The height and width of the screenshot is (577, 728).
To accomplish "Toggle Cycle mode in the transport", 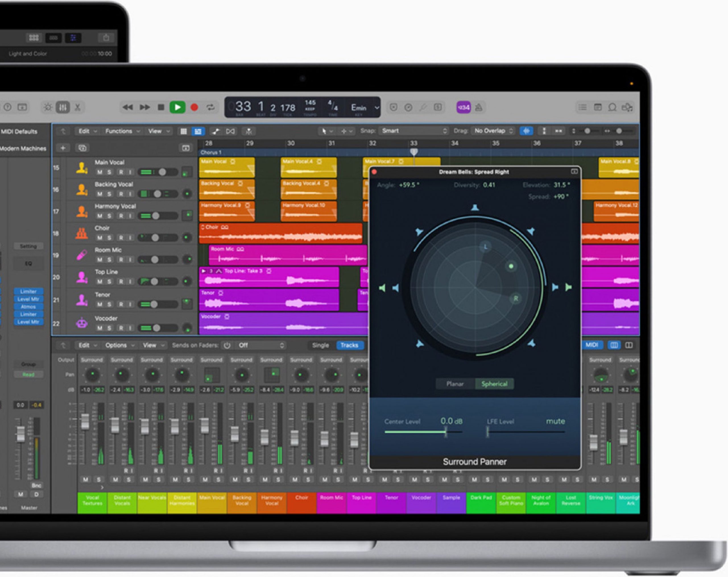I will coord(211,107).
